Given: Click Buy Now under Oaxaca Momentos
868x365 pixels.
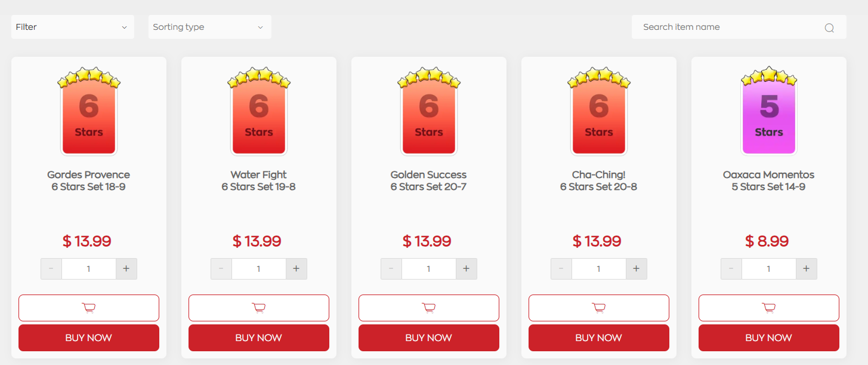Looking at the screenshot, I should [x=768, y=338].
